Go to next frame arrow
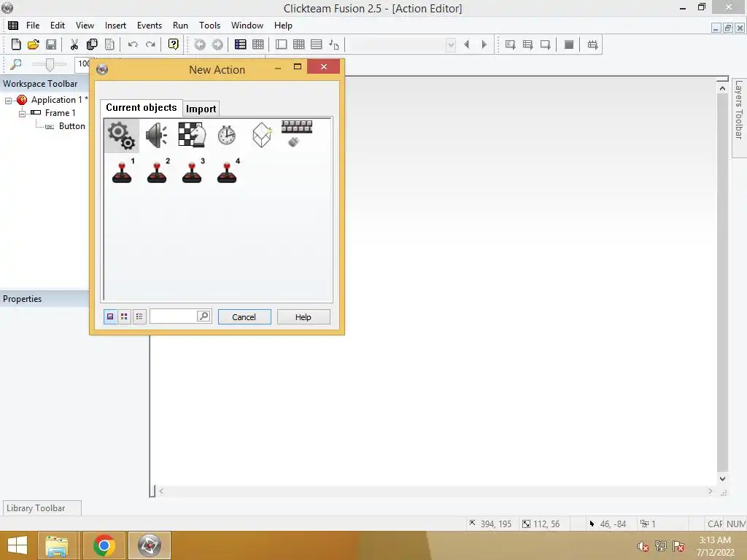Viewport: 747px width, 560px height. click(484, 44)
